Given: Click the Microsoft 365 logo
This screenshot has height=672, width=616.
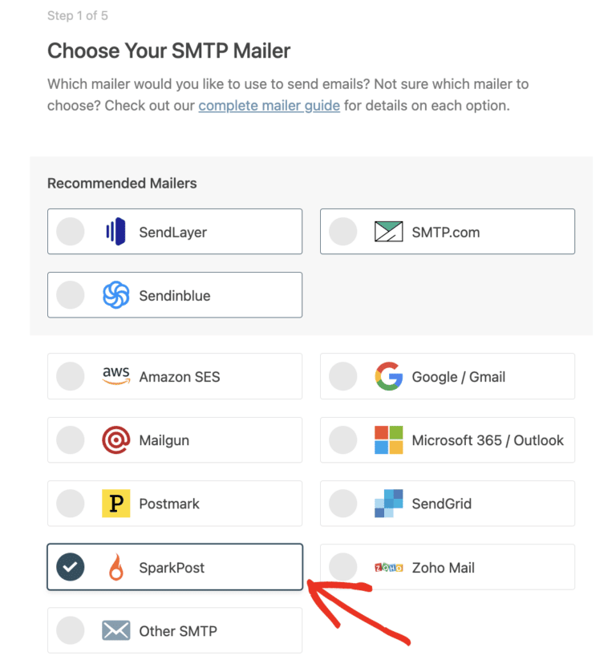Looking at the screenshot, I should click(x=389, y=440).
